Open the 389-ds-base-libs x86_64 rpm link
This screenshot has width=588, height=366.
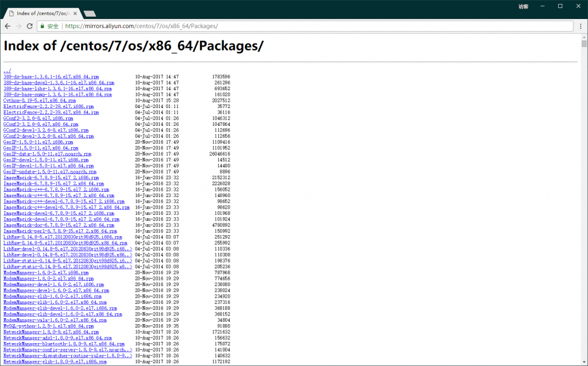click(x=57, y=88)
